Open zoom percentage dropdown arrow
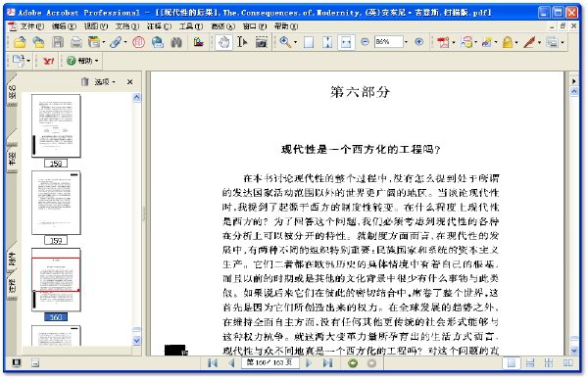This screenshot has width=588, height=379. [406, 42]
